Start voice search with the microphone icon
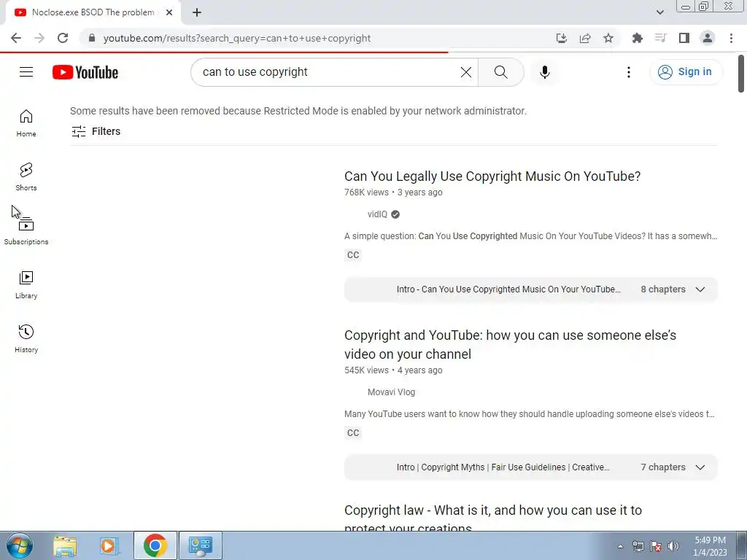Viewport: 747px width, 560px height. [544, 72]
